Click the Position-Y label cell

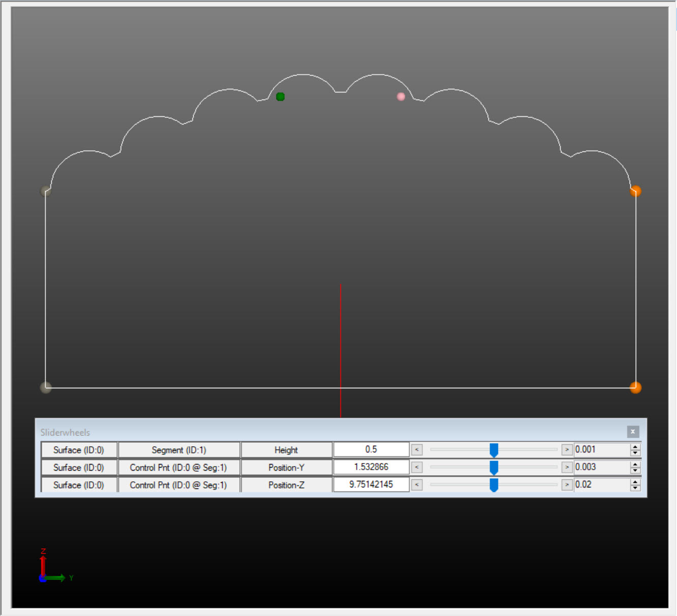pyautogui.click(x=286, y=468)
